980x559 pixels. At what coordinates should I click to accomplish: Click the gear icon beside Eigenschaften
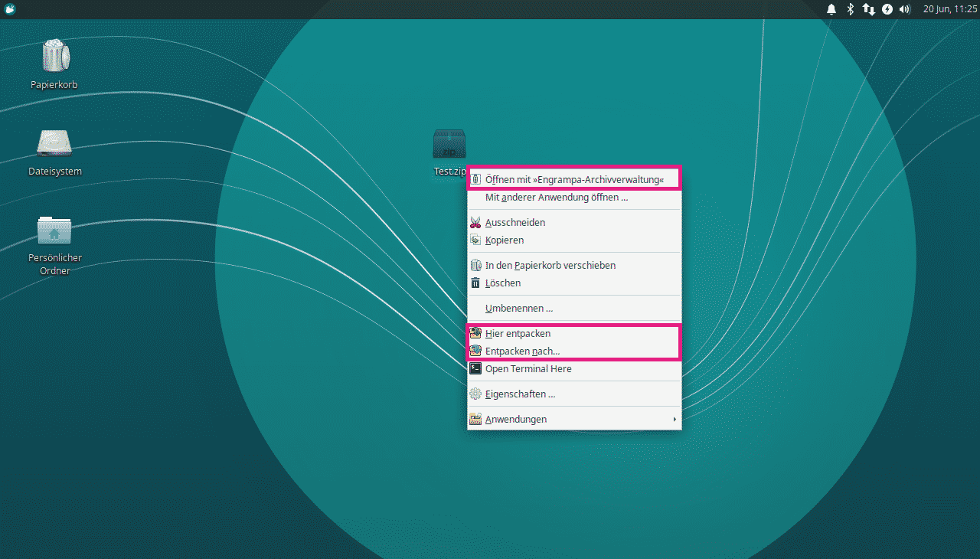475,394
